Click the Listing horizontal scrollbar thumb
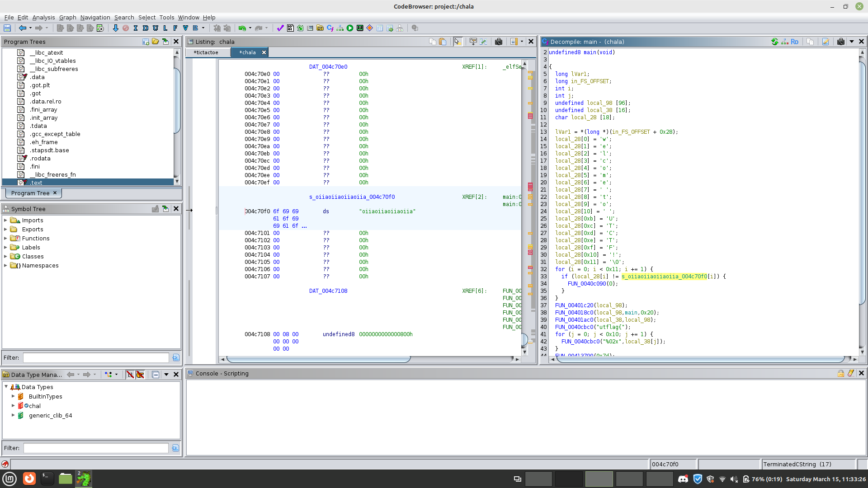Image resolution: width=868 pixels, height=488 pixels. (318, 360)
